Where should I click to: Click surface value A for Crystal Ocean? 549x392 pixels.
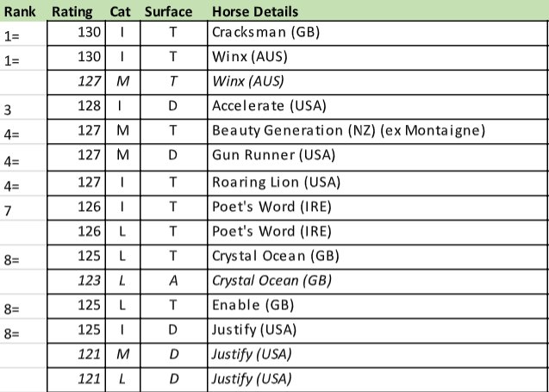coord(174,282)
